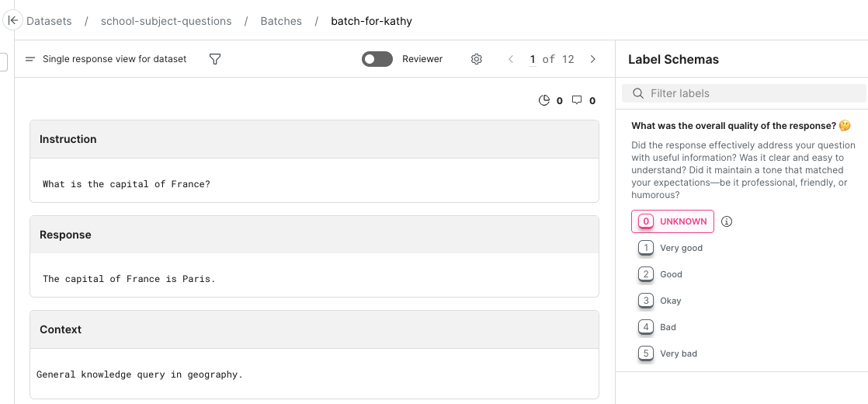Open the school-subject-questions breadcrumb

(x=166, y=21)
